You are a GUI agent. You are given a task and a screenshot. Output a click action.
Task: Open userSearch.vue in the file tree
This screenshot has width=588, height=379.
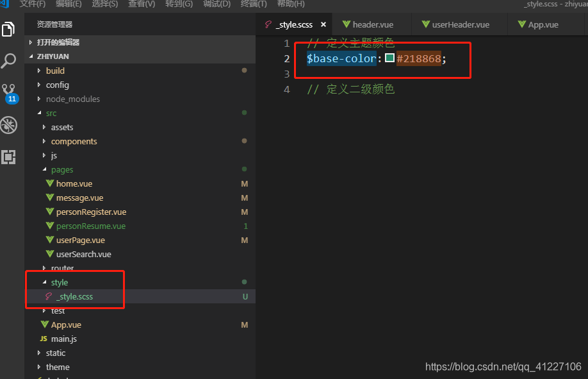point(84,254)
